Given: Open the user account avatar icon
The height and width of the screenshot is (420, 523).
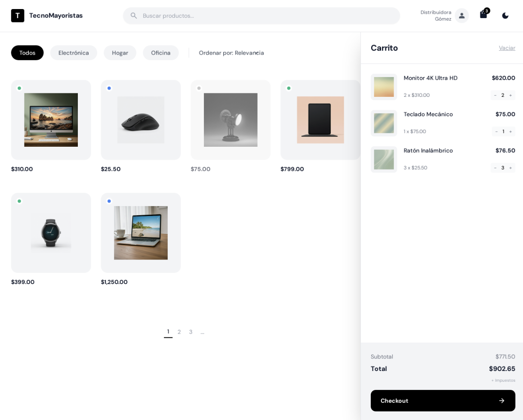Looking at the screenshot, I should (x=461, y=15).
